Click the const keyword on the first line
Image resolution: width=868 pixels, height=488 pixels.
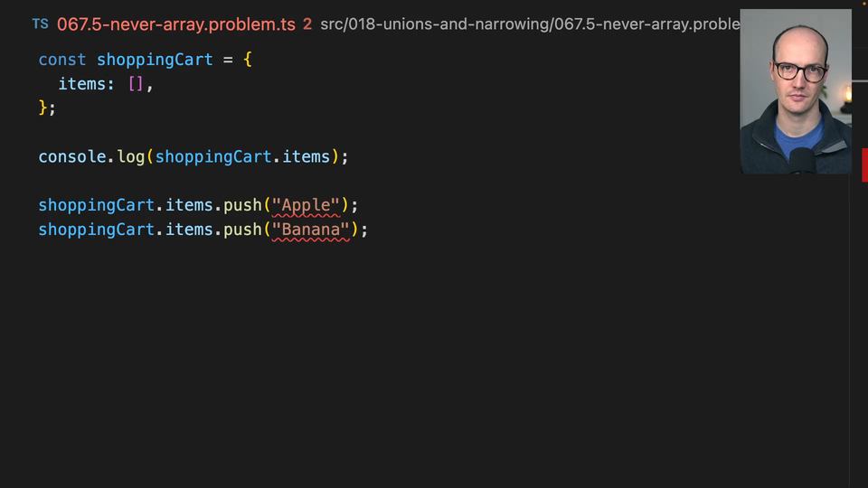coord(62,60)
